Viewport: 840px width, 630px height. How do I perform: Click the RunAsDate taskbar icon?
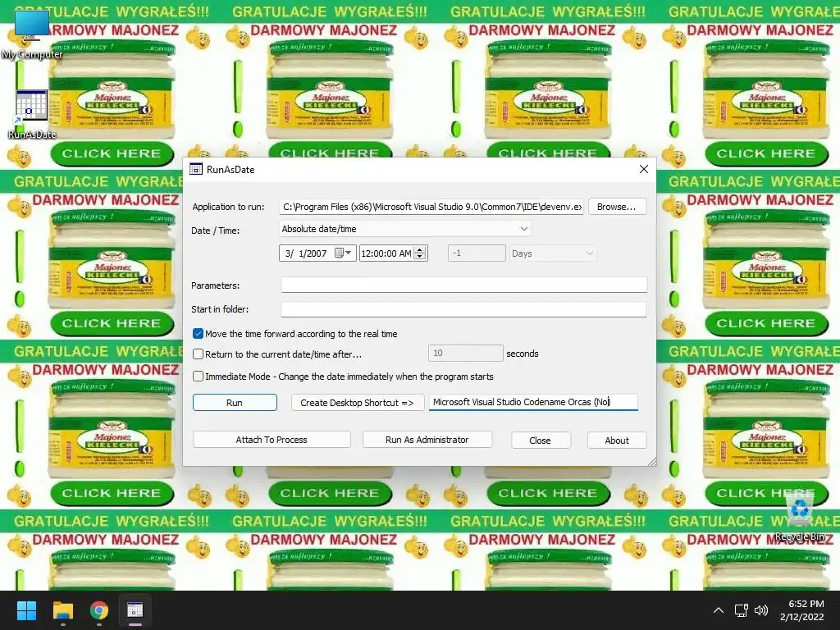click(135, 610)
